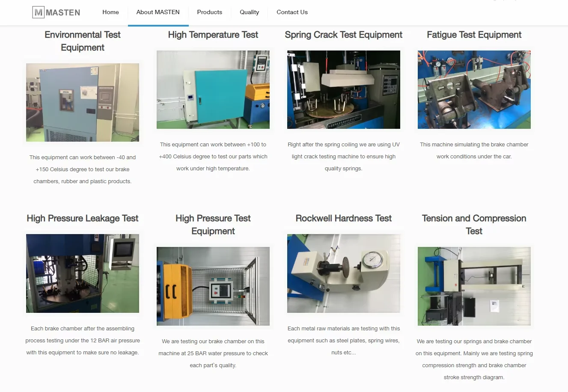The height and width of the screenshot is (392, 568).
Task: Click the High Pressure Test Equipment heading
Action: [213, 225]
